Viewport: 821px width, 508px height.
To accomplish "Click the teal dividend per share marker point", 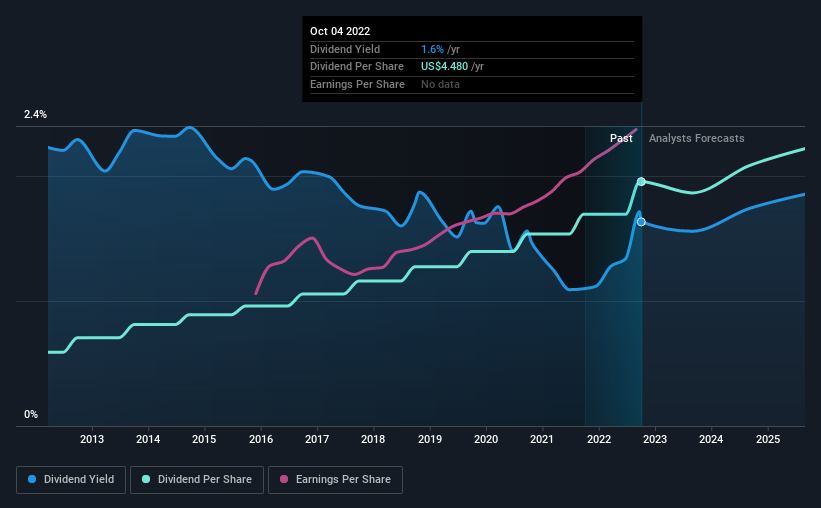I will [x=641, y=182].
